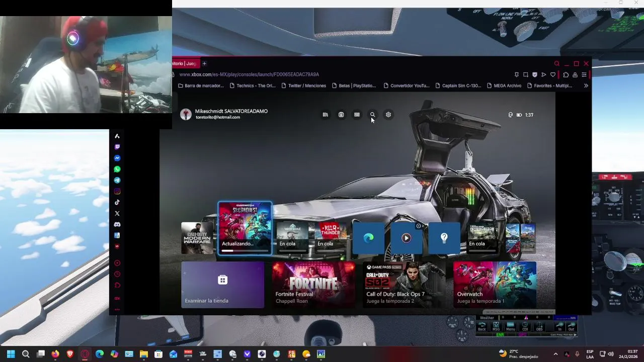Screen dimensions: 644x362
Task: Open Telegram in the browser sidebar
Action: [x=117, y=180]
